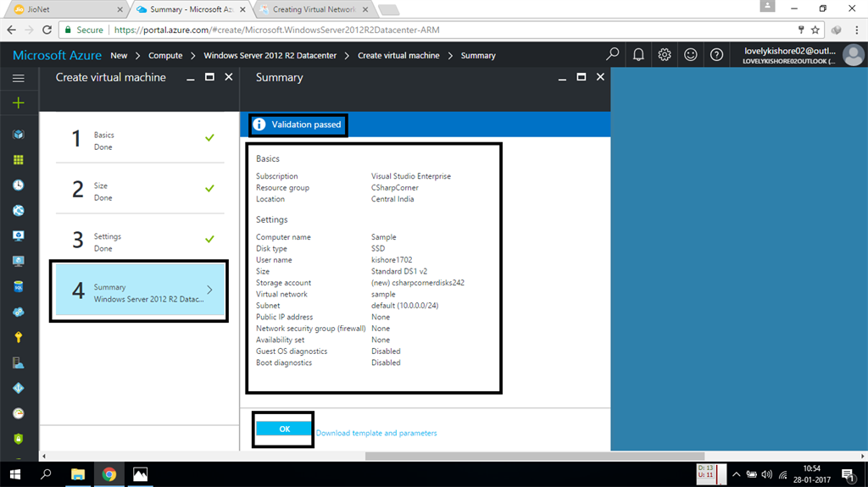Image resolution: width=868 pixels, height=487 pixels.
Task: Select step 4 Summary
Action: [140, 290]
